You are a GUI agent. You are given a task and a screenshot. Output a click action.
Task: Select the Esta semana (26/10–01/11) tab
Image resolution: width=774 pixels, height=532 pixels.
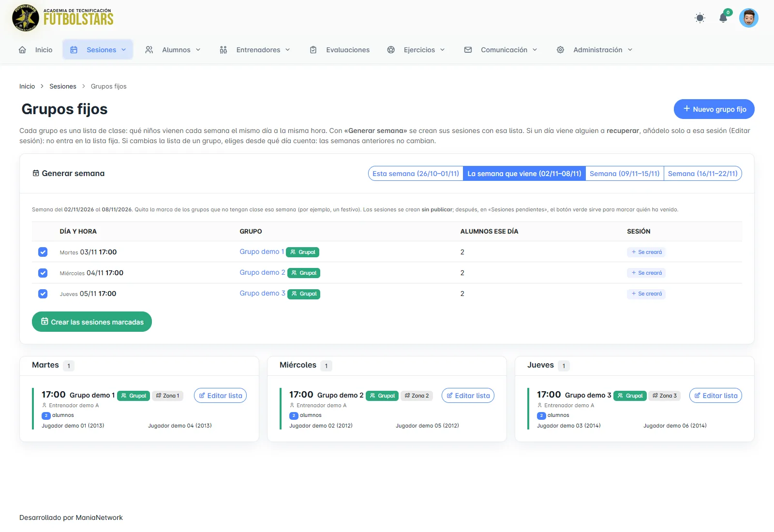416,174
